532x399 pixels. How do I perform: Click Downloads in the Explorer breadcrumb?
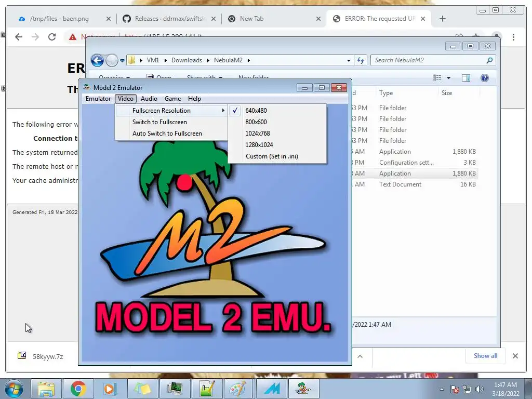[187, 60]
